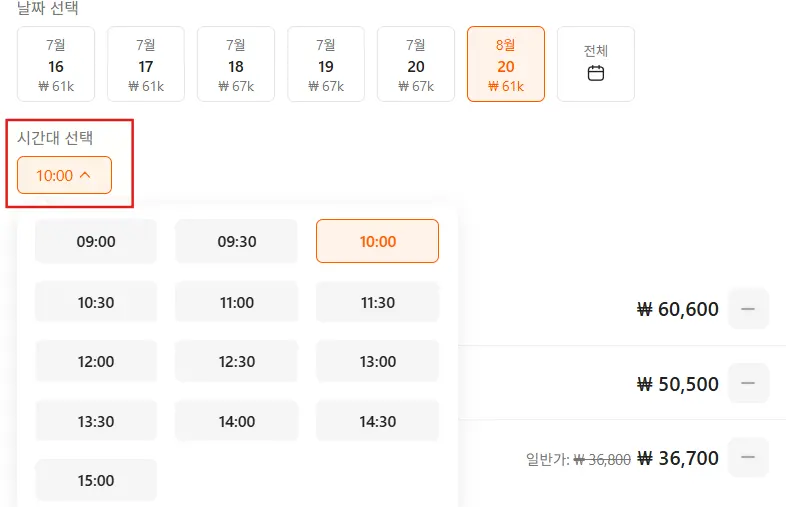The height and width of the screenshot is (507, 786).
Task: Select the 7월 17 date card
Action: point(146,64)
